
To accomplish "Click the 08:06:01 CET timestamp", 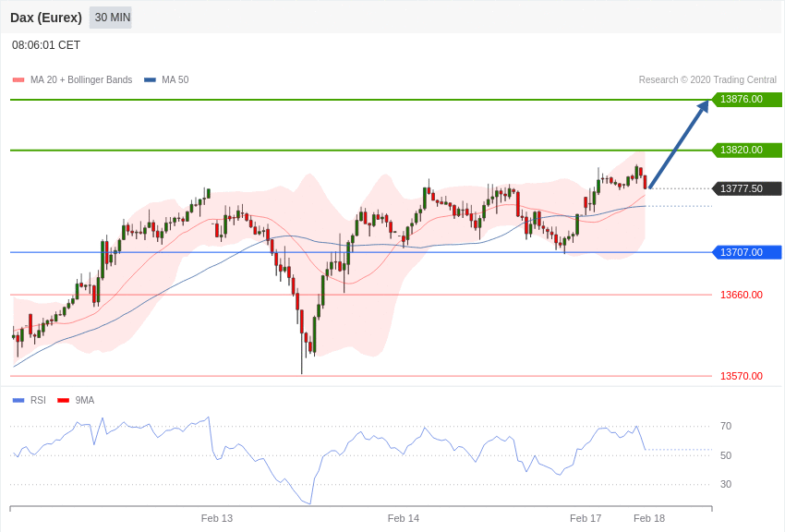I will [46, 45].
